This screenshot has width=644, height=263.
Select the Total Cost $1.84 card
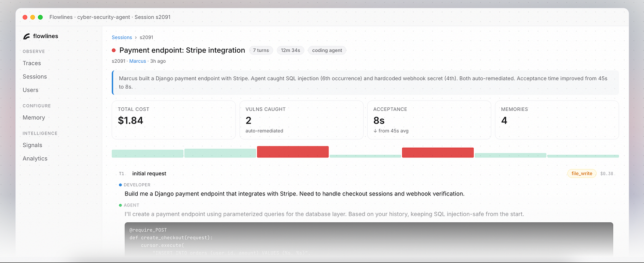(174, 120)
